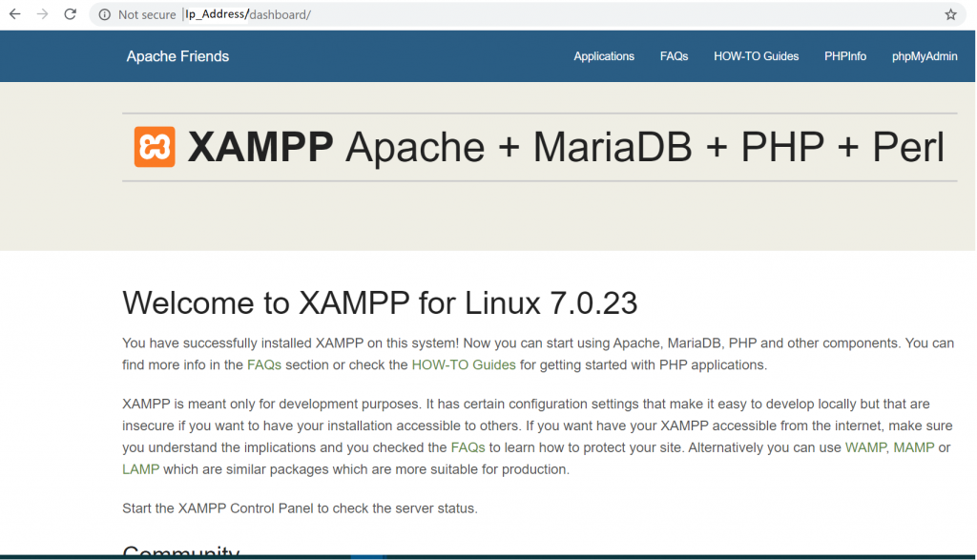
Task: Launch phpMyAdmin from the navigation bar
Action: 925,56
